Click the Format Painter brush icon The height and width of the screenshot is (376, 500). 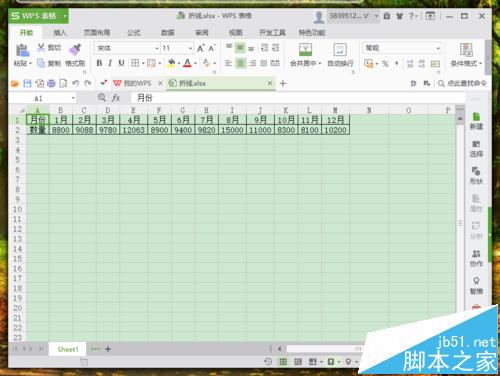(75, 49)
